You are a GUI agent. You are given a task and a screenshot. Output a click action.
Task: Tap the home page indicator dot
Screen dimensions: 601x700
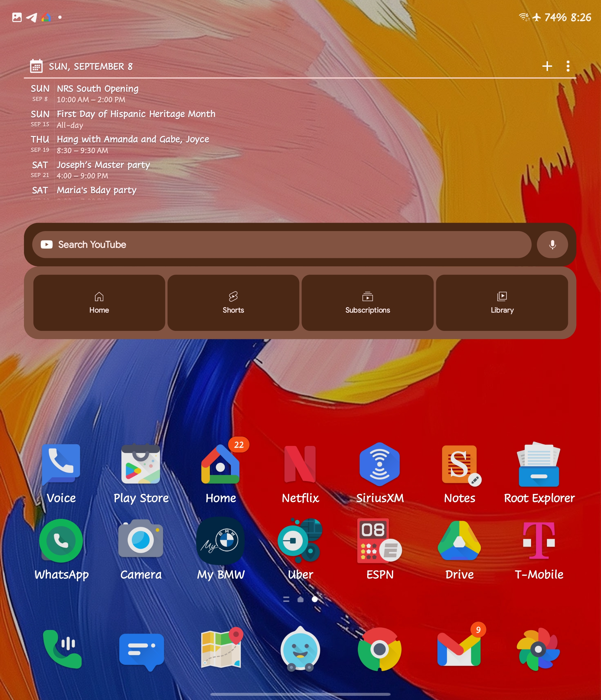point(300,599)
